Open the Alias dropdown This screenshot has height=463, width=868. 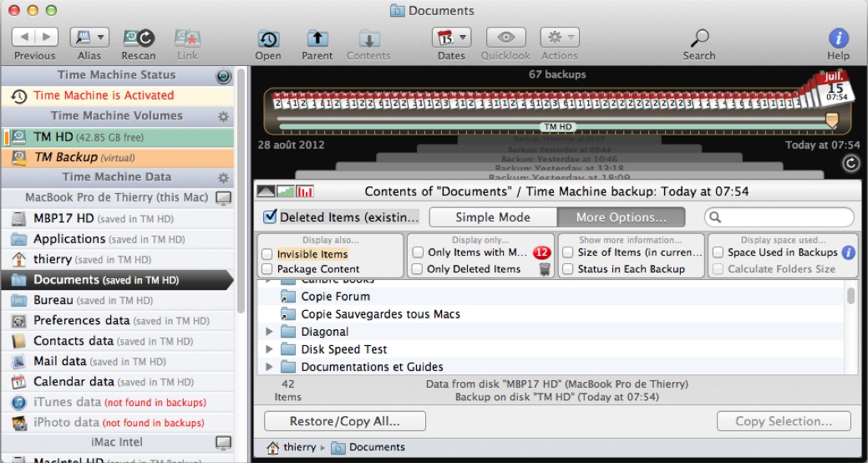(89, 37)
